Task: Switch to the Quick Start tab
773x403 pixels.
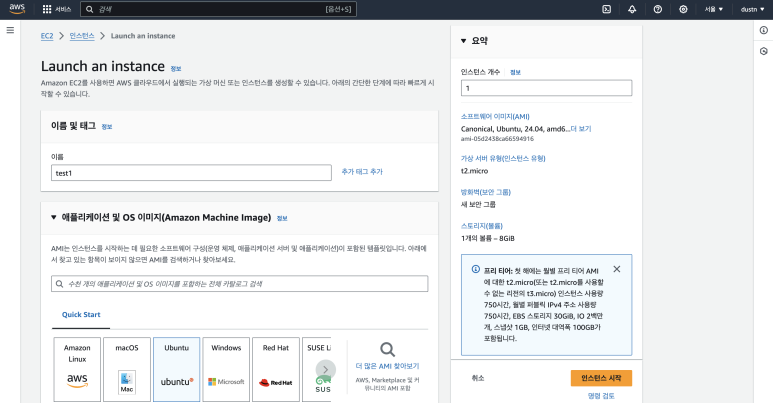Action: click(x=81, y=314)
